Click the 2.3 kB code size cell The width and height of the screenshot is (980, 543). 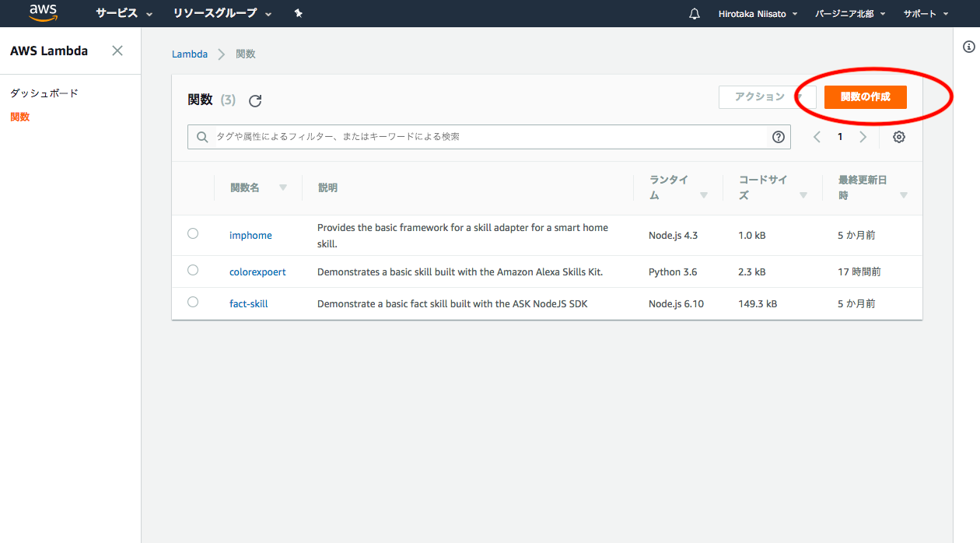[752, 271]
